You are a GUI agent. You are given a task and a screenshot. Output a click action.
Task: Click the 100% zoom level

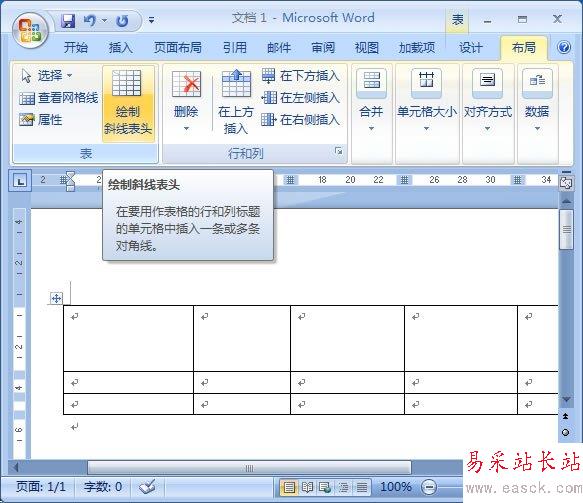pyautogui.click(x=396, y=487)
